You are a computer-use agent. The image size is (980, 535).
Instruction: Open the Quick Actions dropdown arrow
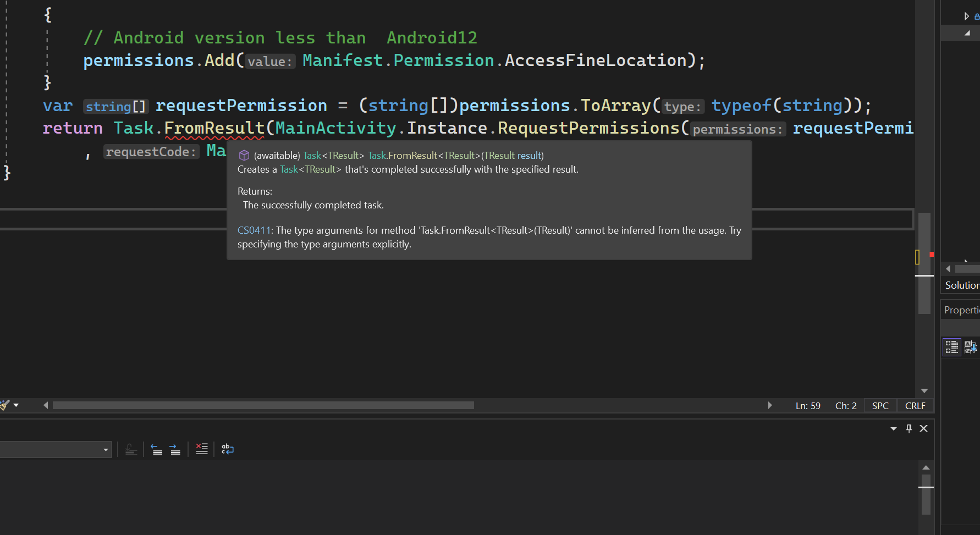16,405
